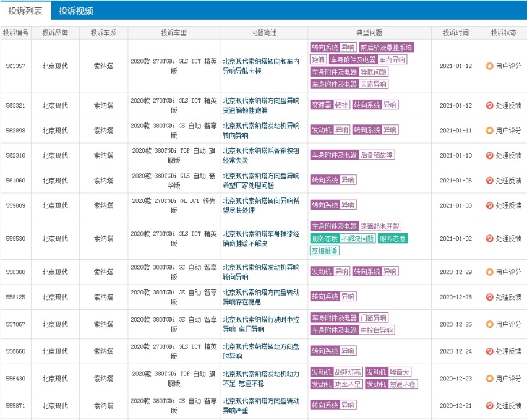Click the 发动机 功率不足 tag

336,384
